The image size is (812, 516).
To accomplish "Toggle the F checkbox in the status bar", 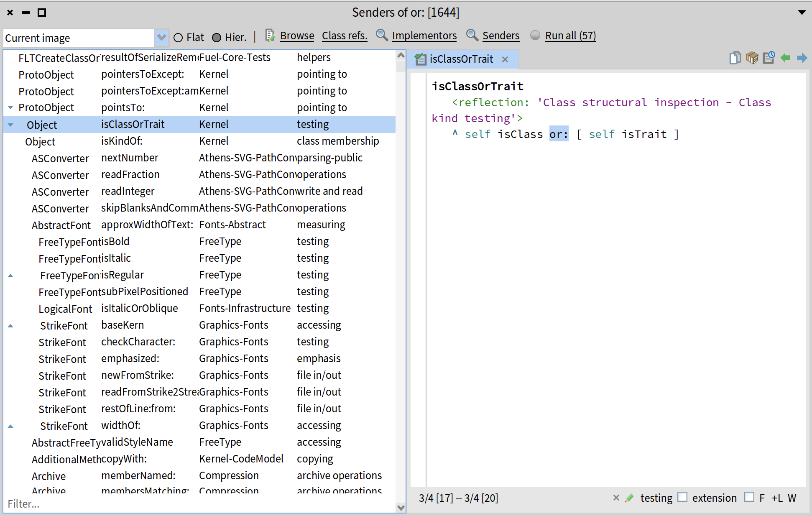I will pos(749,497).
